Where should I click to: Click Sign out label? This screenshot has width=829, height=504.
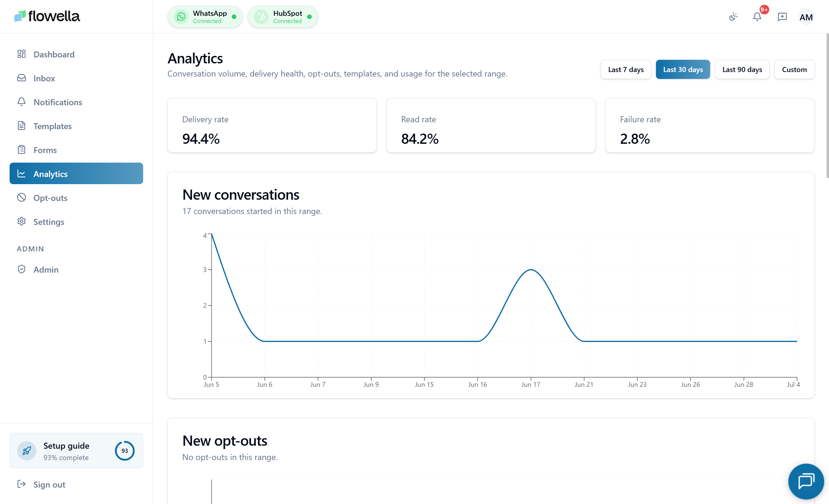point(49,485)
